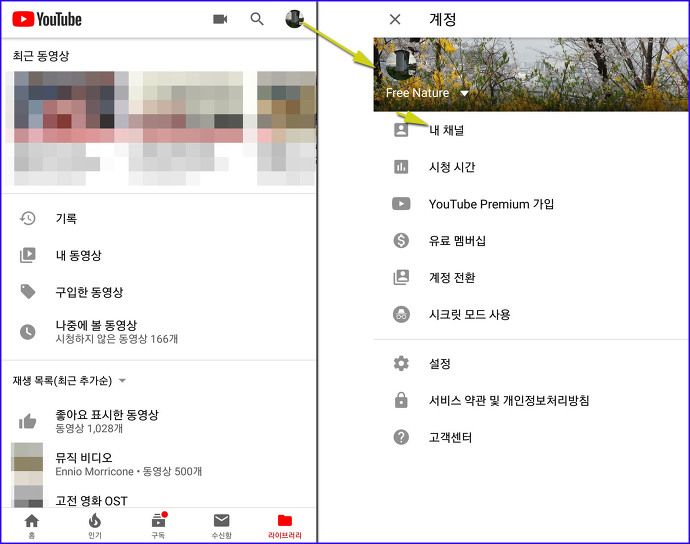The height and width of the screenshot is (544, 690).
Task: Tap the 유료 멤버십 dollar icon
Action: (401, 241)
